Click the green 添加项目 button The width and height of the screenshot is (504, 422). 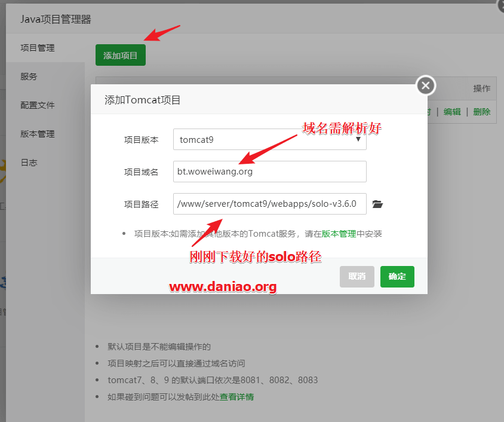click(120, 54)
